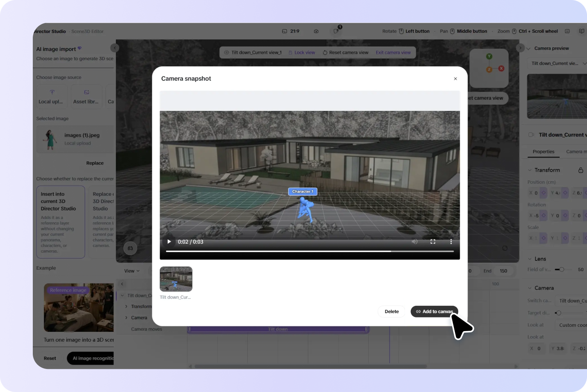Close the Camera snapshot dialog
587x392 pixels.
(455, 79)
